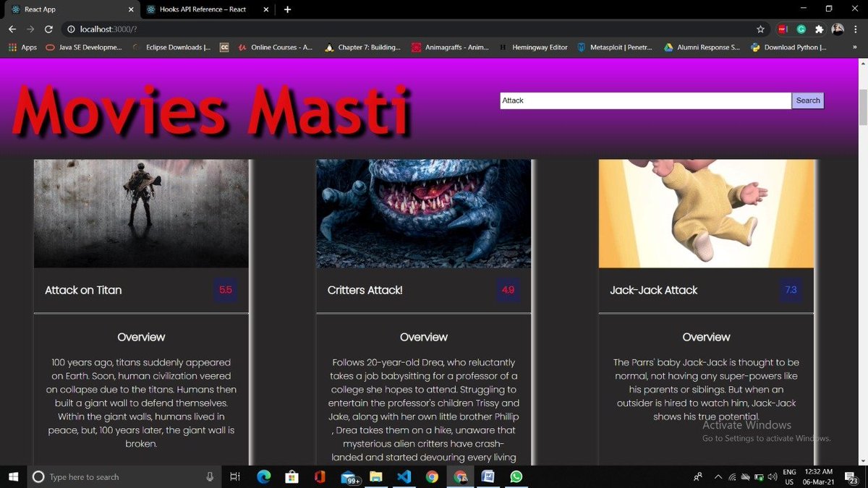868x488 pixels.
Task: Open Microsoft Store from taskbar
Action: point(292,476)
